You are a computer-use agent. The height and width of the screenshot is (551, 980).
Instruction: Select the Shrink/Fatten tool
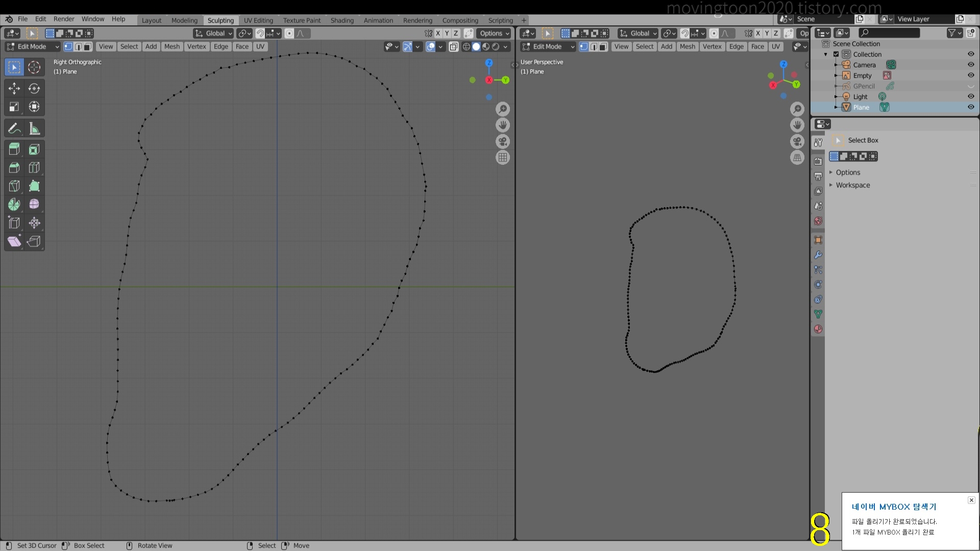pyautogui.click(x=34, y=223)
